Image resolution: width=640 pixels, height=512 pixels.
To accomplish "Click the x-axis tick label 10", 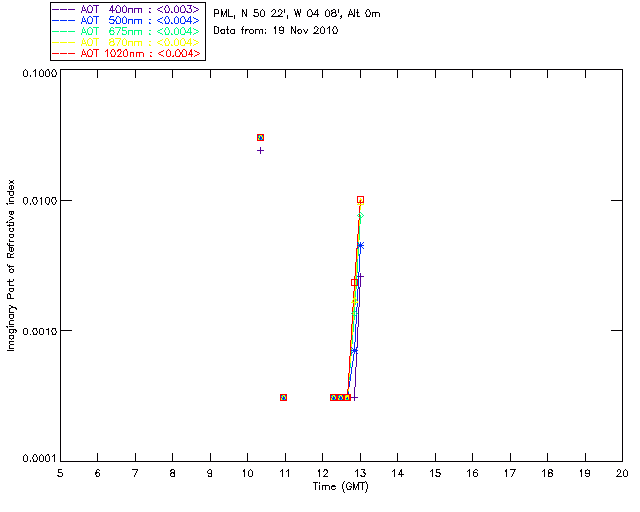I will (x=247, y=473).
